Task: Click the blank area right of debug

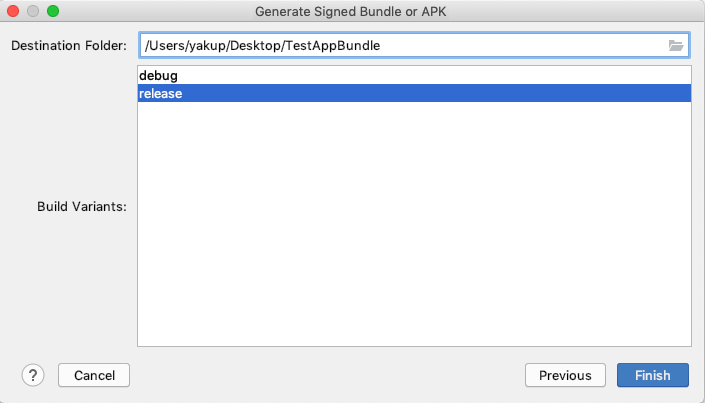Action: coord(434,75)
